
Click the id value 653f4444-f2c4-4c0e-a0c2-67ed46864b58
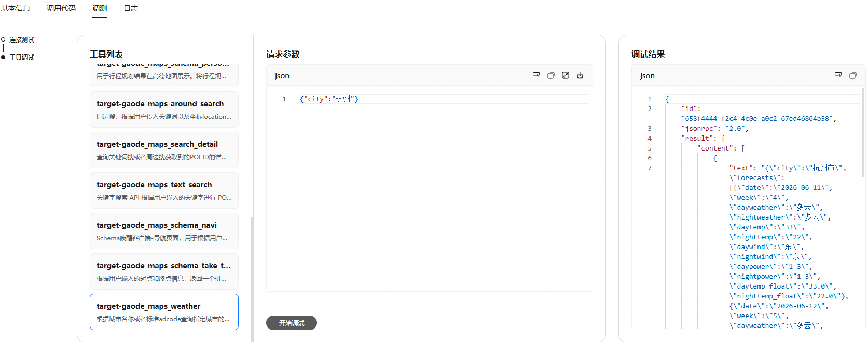point(757,118)
